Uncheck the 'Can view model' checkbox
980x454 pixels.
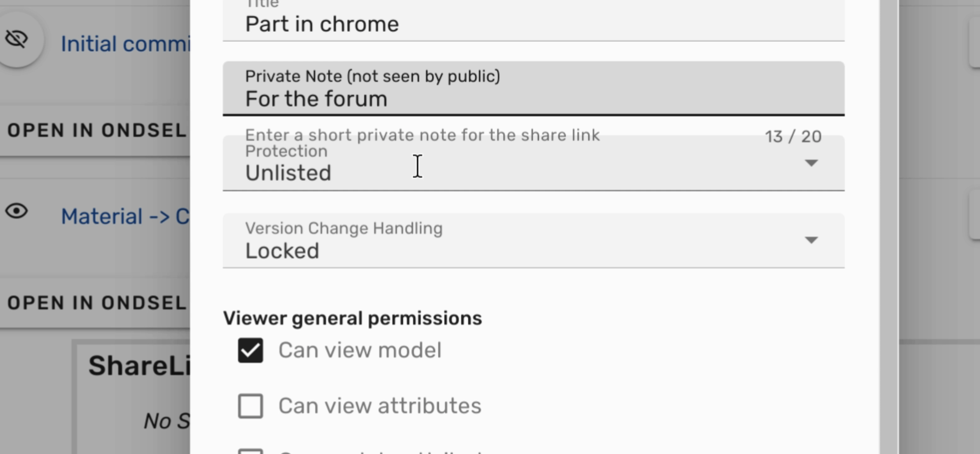(x=250, y=350)
